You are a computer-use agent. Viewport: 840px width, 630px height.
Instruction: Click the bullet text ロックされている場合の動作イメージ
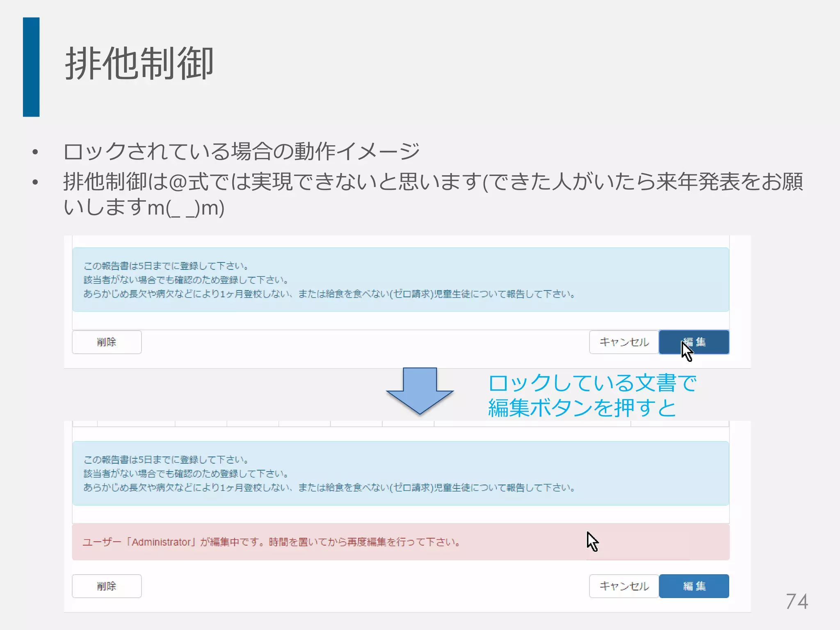[242, 151]
